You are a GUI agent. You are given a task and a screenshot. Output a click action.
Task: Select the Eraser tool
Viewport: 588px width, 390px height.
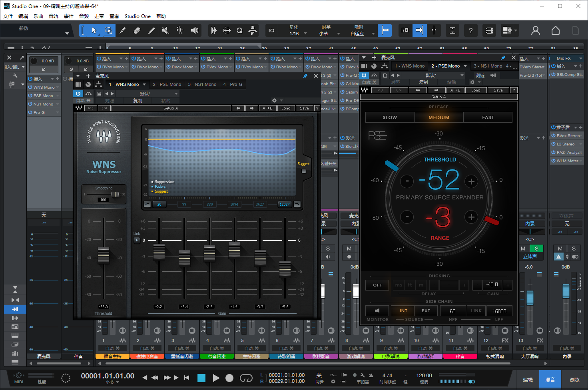point(137,30)
